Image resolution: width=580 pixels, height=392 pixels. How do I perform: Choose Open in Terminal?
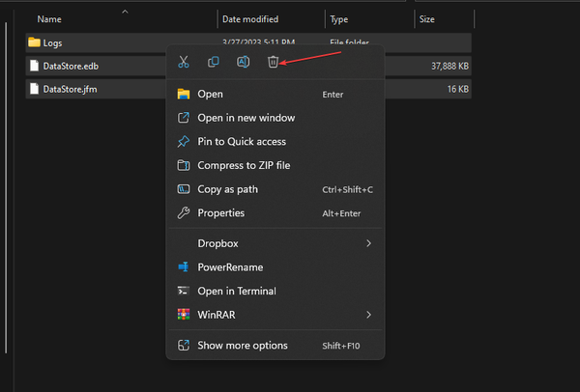[236, 291]
